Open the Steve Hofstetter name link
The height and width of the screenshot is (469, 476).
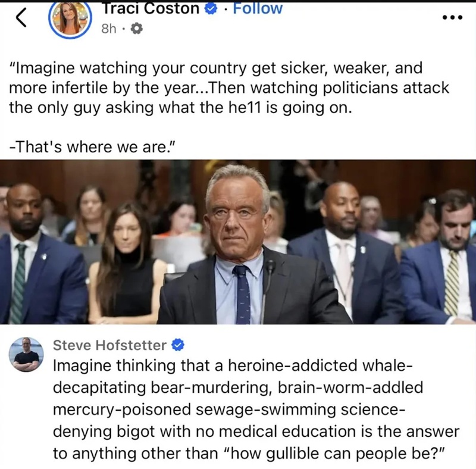coord(109,345)
